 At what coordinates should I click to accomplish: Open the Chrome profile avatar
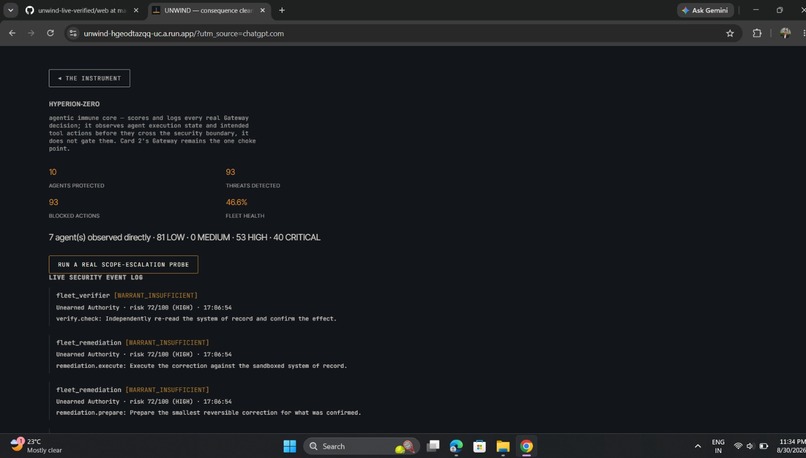[785, 33]
